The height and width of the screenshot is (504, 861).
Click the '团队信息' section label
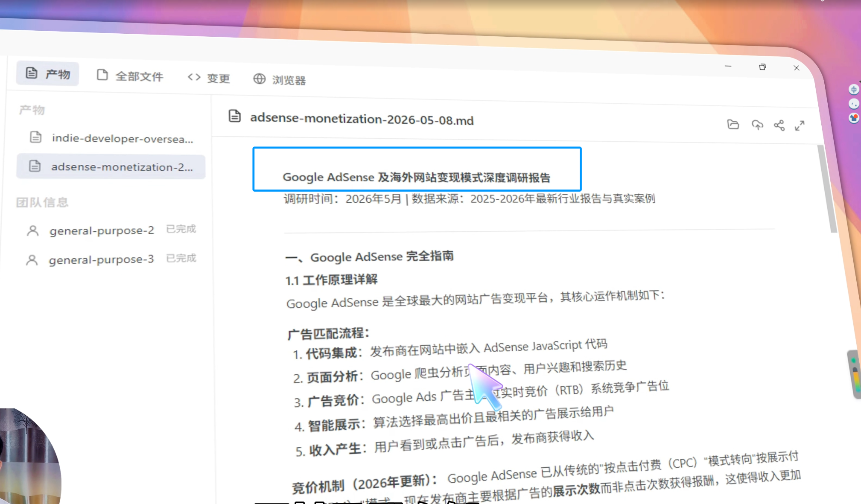(x=42, y=202)
